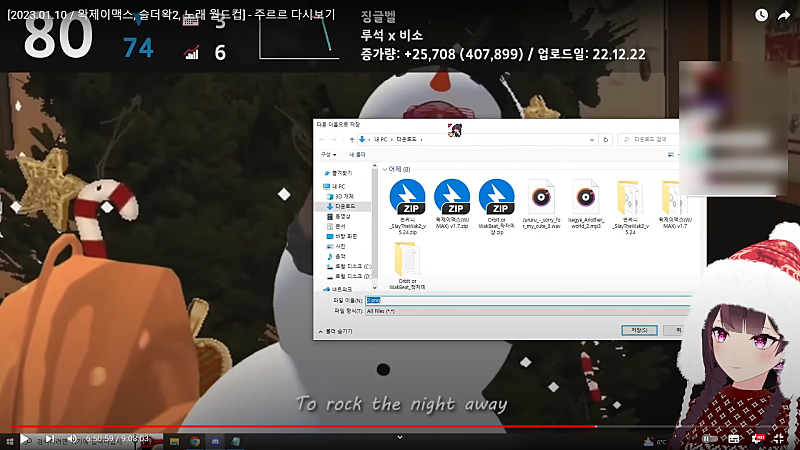Select 내 PC in the navigation pane

point(335,186)
